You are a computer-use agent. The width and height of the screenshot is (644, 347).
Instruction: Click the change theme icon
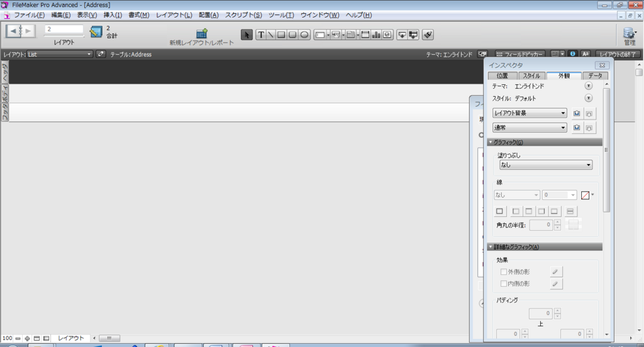(x=482, y=54)
